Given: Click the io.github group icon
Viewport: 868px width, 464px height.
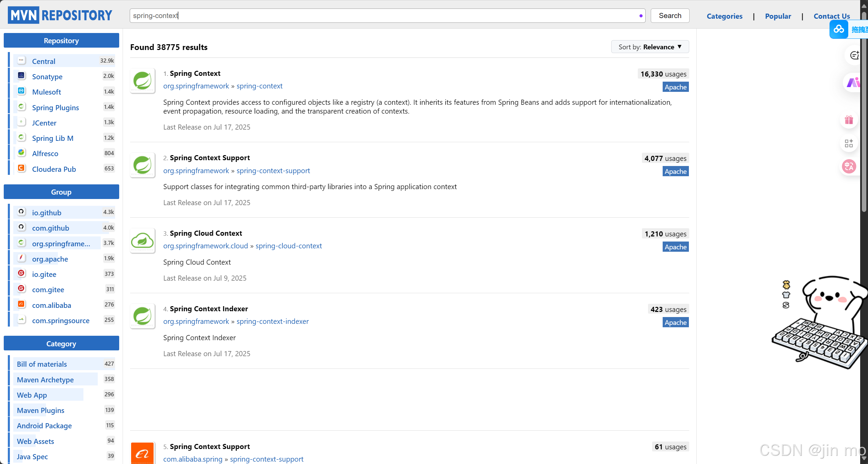Looking at the screenshot, I should click(21, 212).
